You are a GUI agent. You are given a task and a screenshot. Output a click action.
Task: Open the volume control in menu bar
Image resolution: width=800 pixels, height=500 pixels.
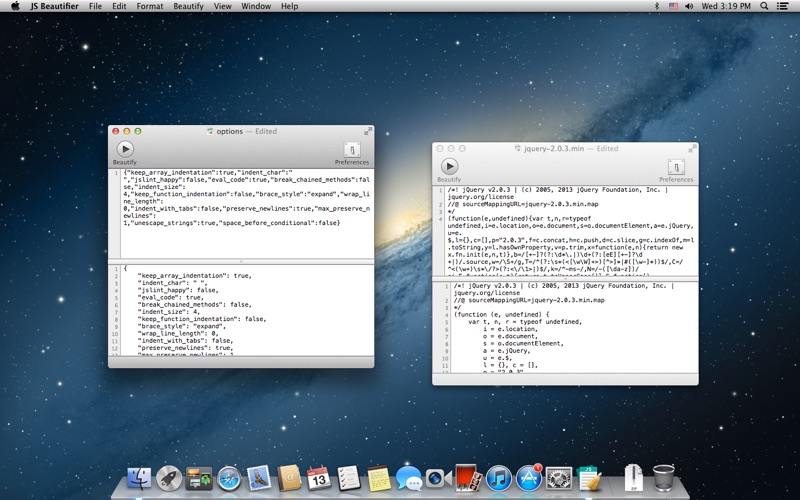coord(689,6)
